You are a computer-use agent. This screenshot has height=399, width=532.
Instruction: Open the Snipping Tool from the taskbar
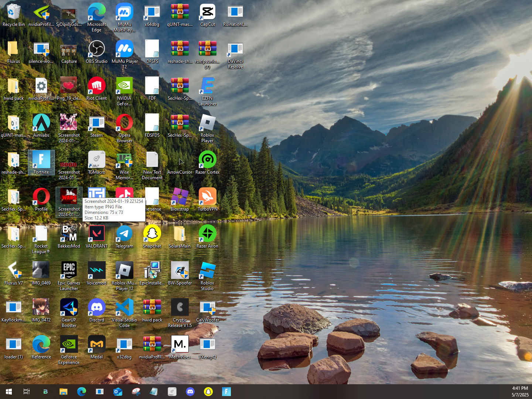136,392
